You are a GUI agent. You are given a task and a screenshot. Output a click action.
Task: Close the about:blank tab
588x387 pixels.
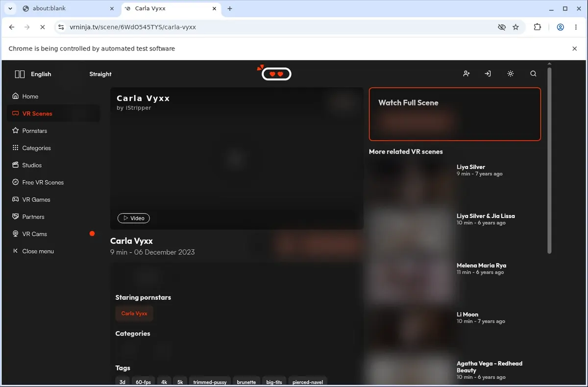point(112,8)
